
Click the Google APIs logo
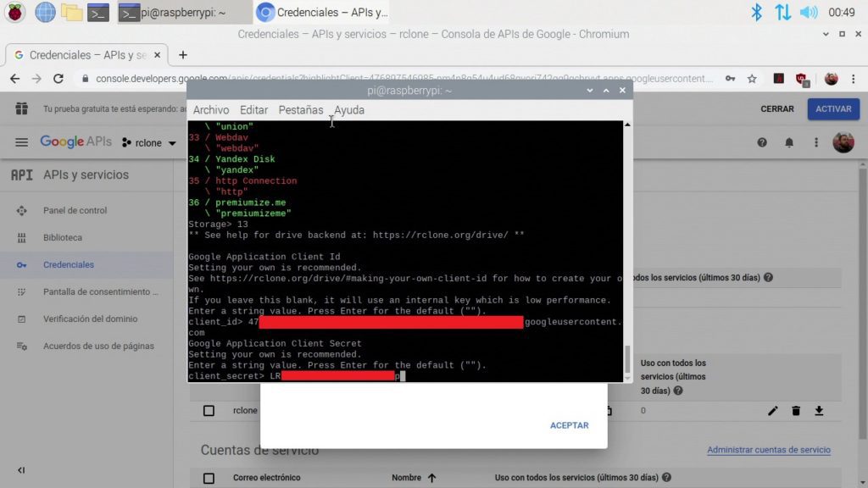[x=75, y=142]
